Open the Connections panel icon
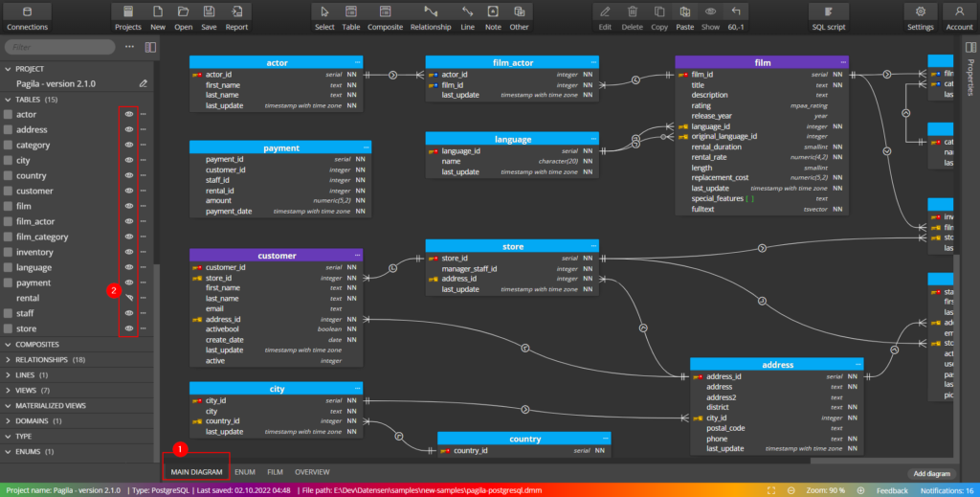 27,16
